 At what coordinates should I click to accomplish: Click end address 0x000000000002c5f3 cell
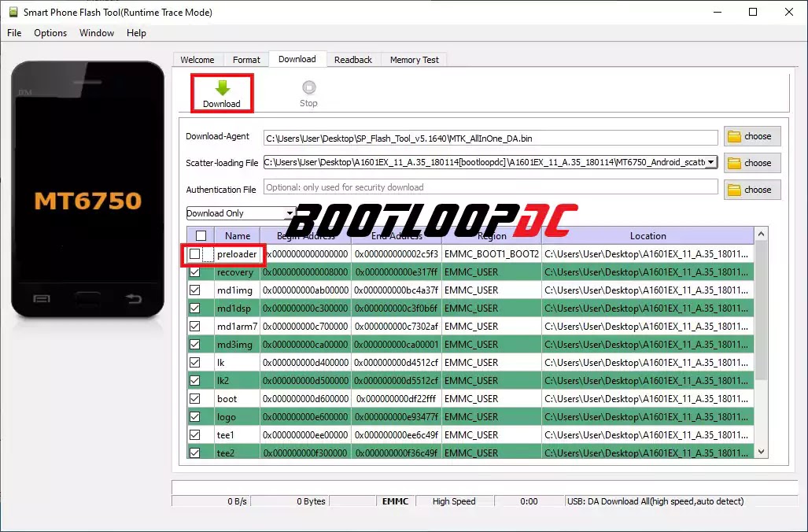[x=397, y=253]
